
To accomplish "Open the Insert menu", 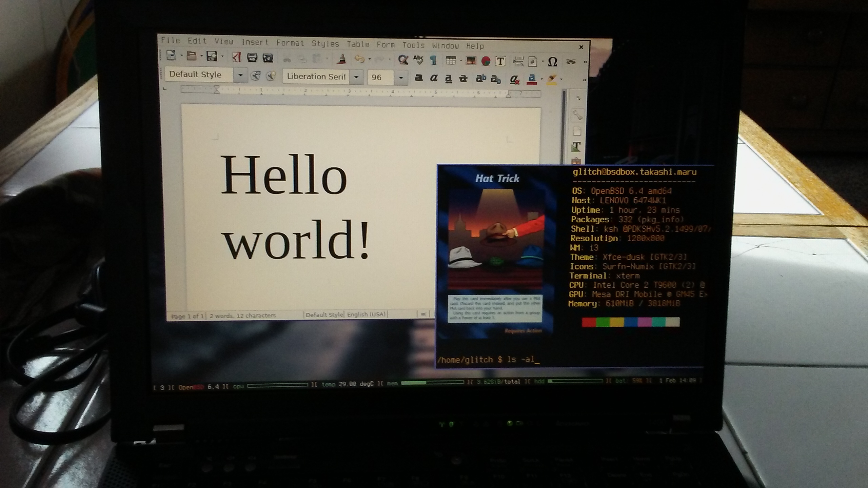I will pos(255,42).
